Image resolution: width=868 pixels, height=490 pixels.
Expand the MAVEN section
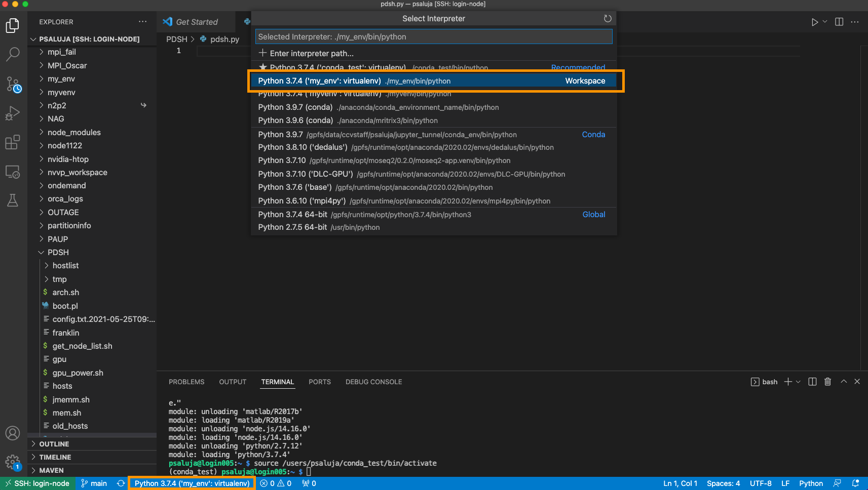(92, 470)
